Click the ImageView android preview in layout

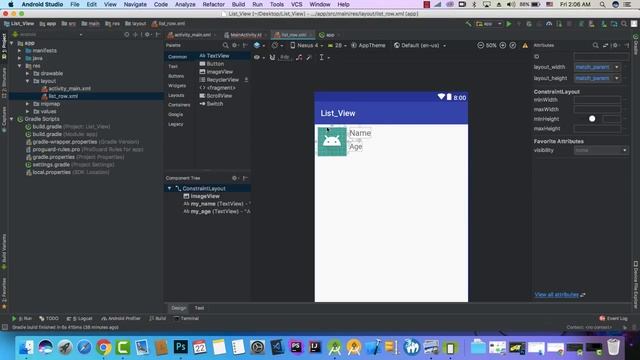tap(332, 141)
